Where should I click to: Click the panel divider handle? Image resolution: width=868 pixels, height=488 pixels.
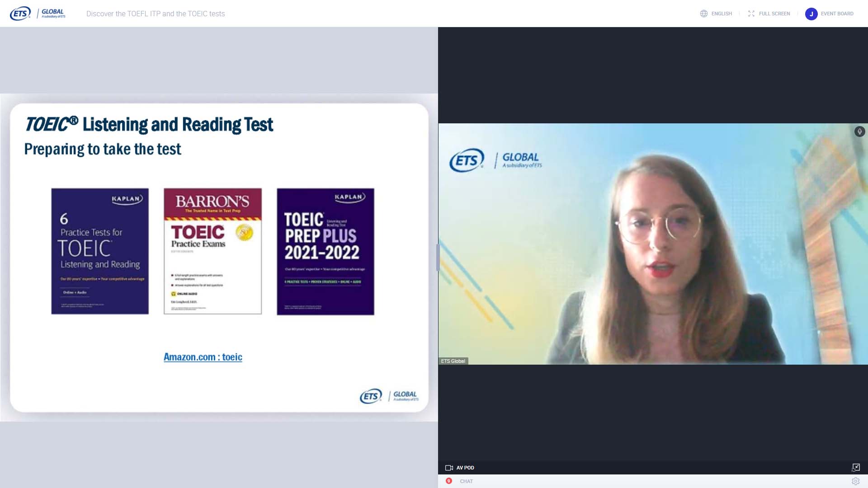tap(438, 258)
